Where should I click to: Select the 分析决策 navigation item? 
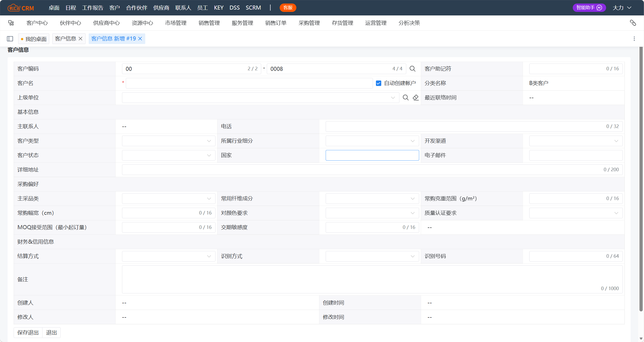coord(409,23)
